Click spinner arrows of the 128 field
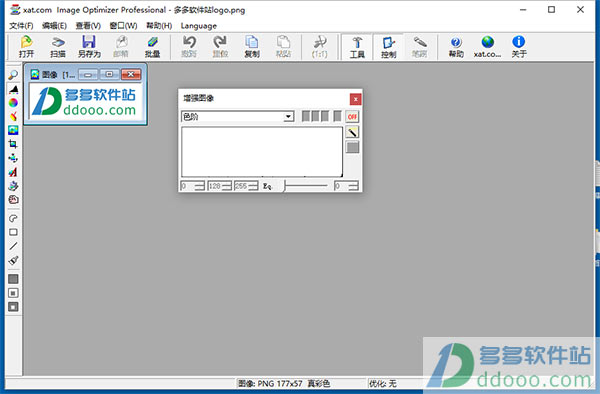This screenshot has width=600, height=394. pyautogui.click(x=227, y=186)
